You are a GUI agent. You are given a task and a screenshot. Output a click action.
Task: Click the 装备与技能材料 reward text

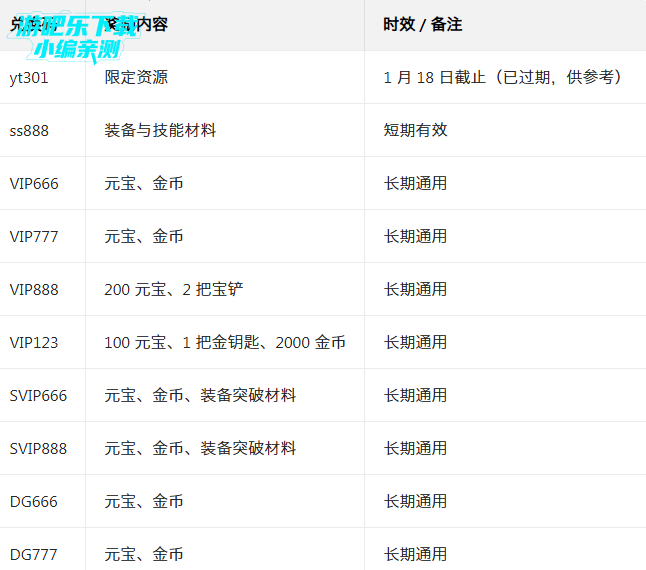(160, 130)
